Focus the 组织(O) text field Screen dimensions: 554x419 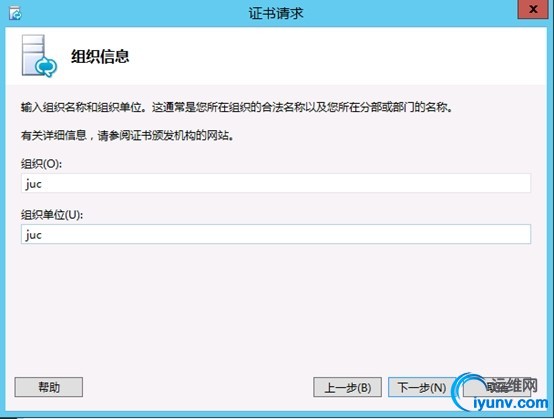[276, 183]
